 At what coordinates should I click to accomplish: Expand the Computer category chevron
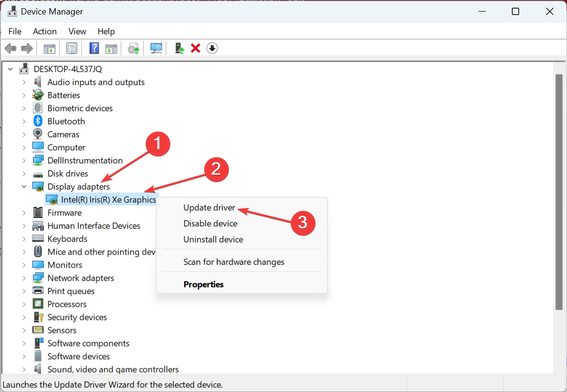click(x=24, y=147)
